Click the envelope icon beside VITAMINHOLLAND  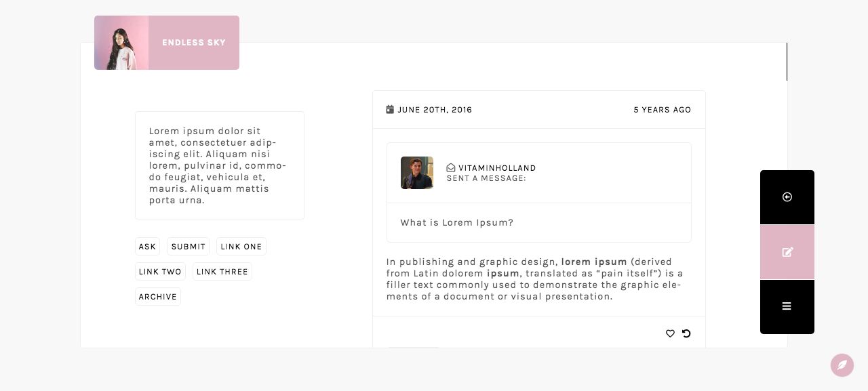(451, 168)
